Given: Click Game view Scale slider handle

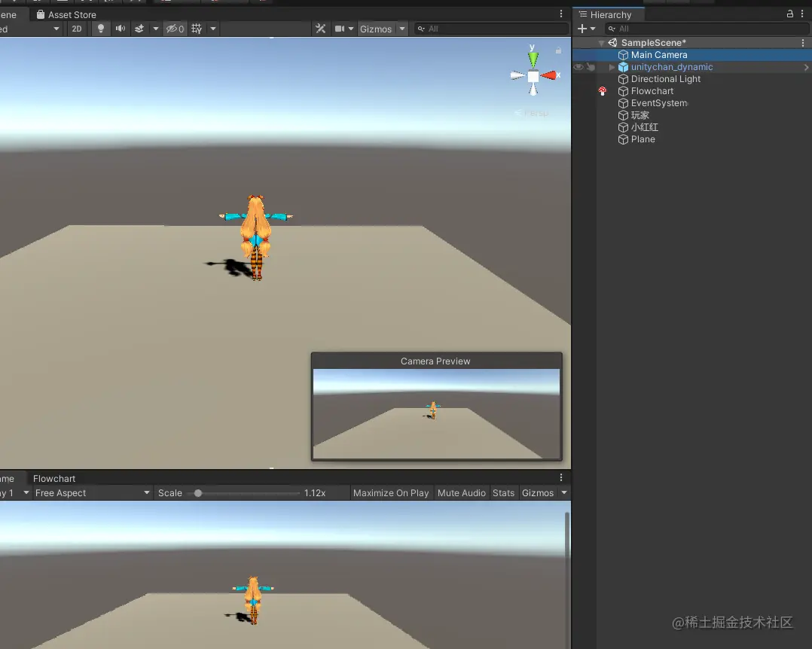Looking at the screenshot, I should (198, 493).
